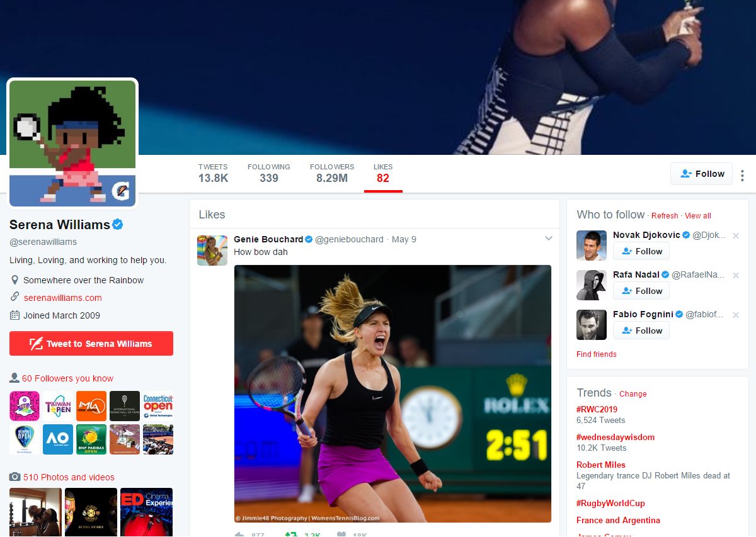756x537 pixels.
Task: Follow Novak Djokovic
Action: coord(641,251)
